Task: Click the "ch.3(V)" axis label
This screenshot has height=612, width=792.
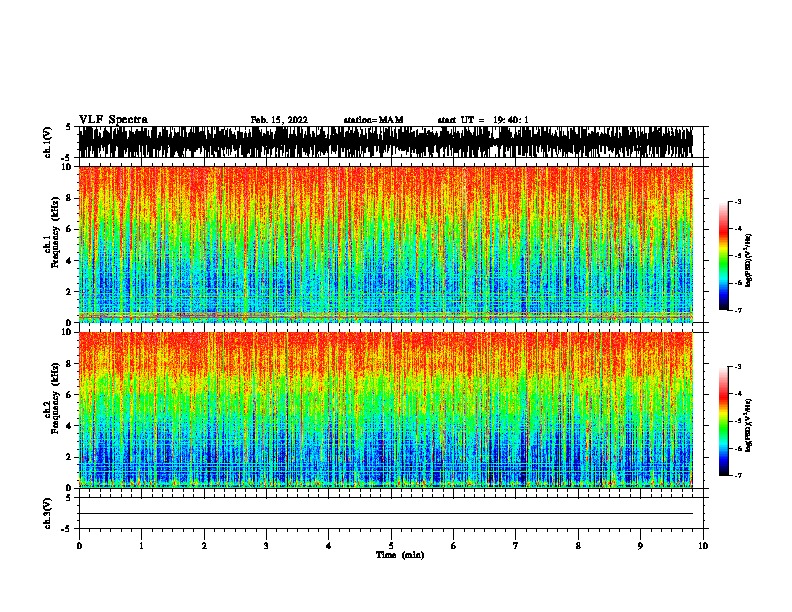Action: [x=48, y=513]
